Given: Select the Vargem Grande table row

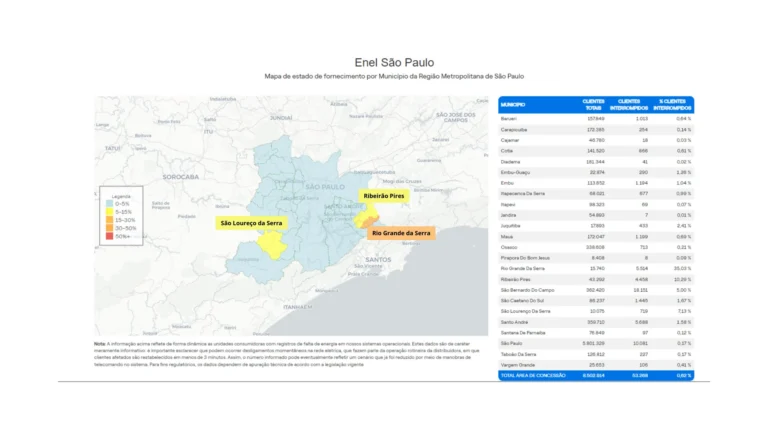Looking at the screenshot, I should (x=595, y=365).
